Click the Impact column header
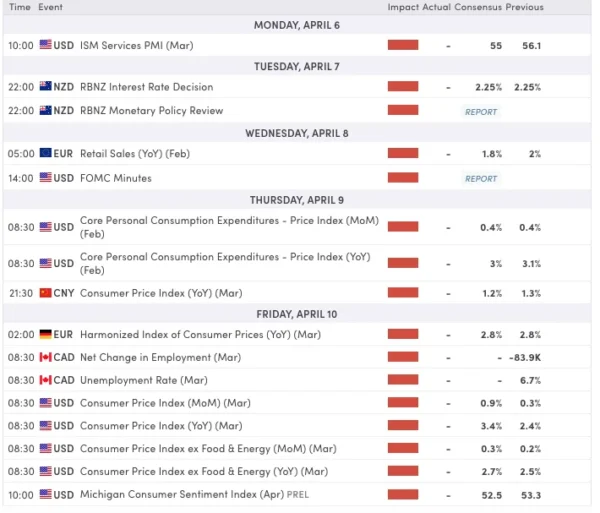This screenshot has width=600, height=513. [x=403, y=7]
